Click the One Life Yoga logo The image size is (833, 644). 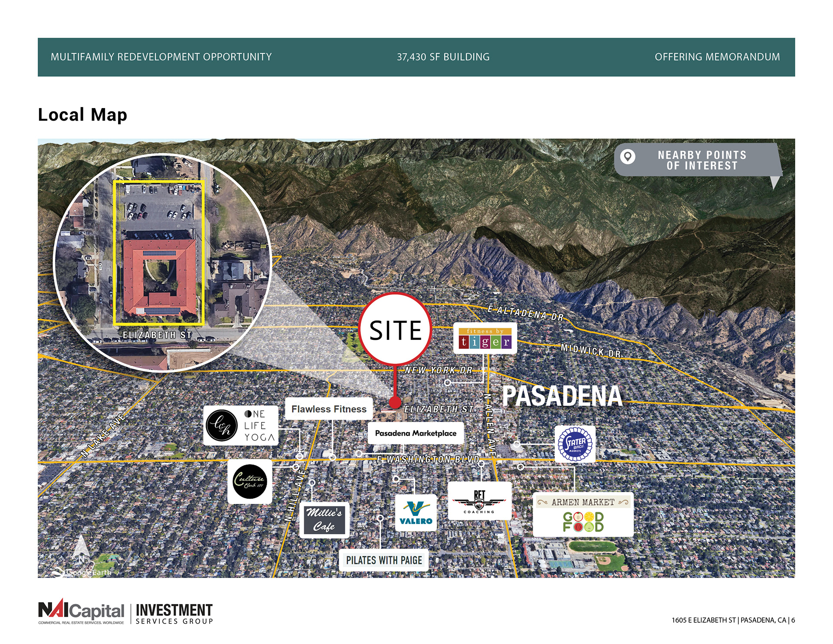click(x=241, y=426)
